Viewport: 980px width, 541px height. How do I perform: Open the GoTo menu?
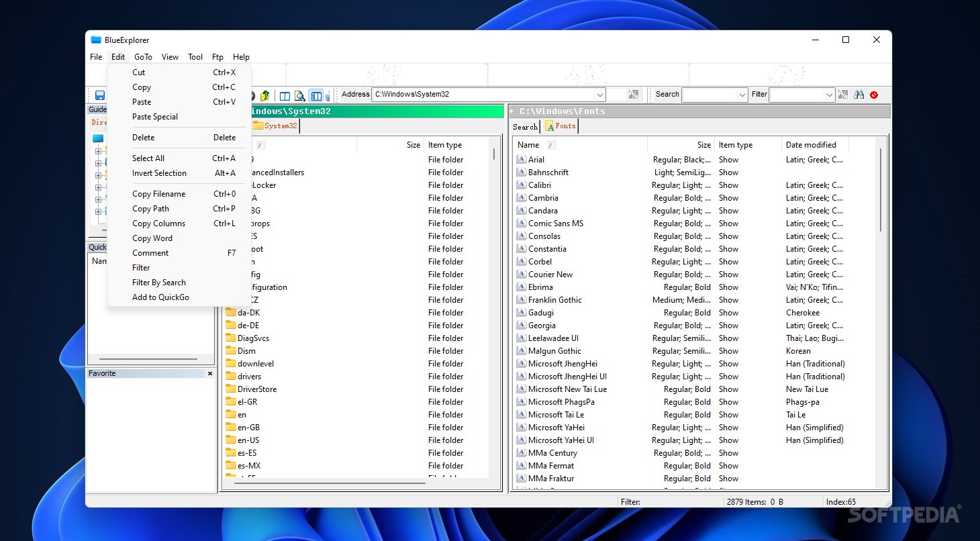[x=143, y=57]
